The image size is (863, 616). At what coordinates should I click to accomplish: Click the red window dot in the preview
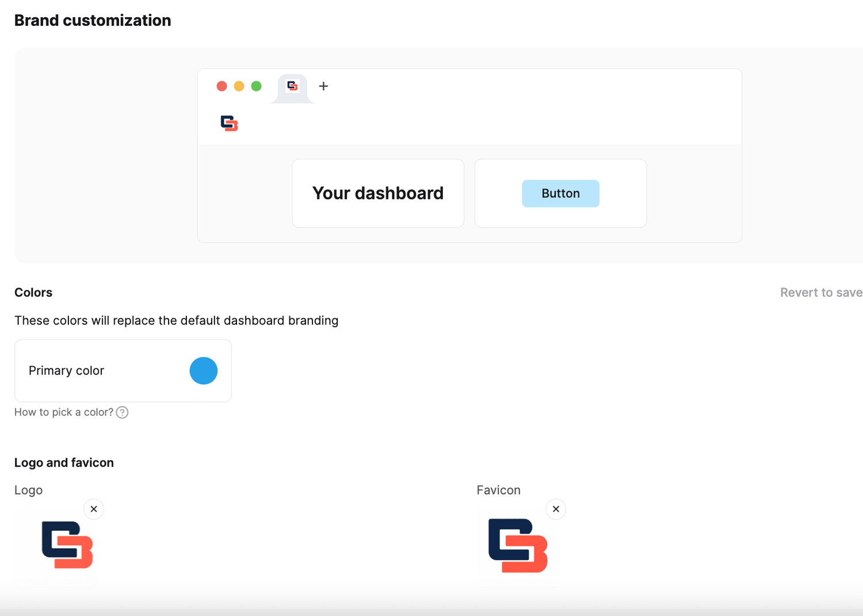coord(222,86)
